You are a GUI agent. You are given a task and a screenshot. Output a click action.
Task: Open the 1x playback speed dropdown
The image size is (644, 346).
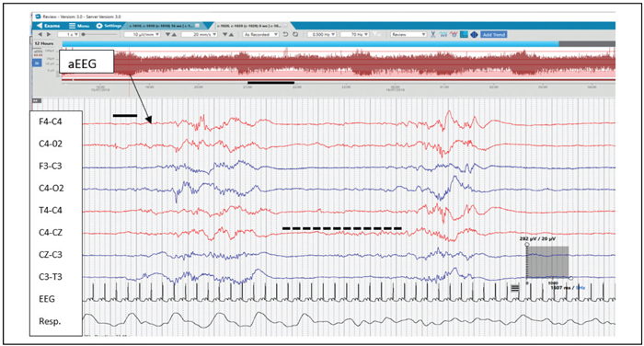point(68,35)
